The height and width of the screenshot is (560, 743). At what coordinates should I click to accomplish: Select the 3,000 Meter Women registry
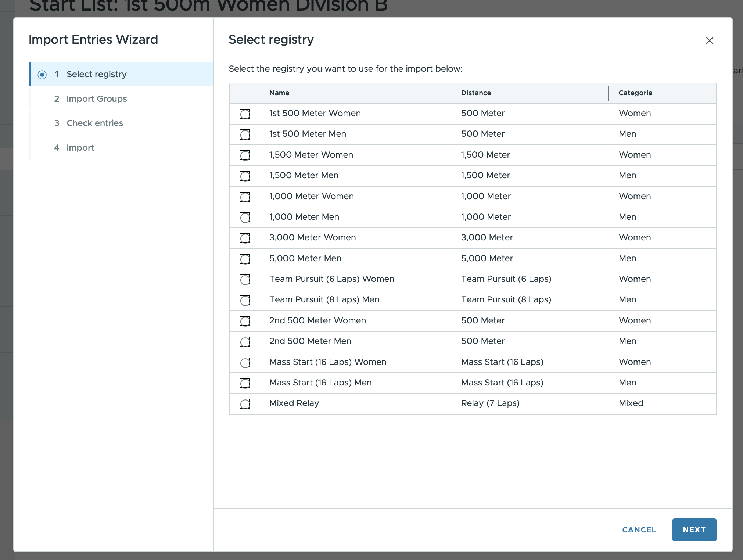coord(245,238)
